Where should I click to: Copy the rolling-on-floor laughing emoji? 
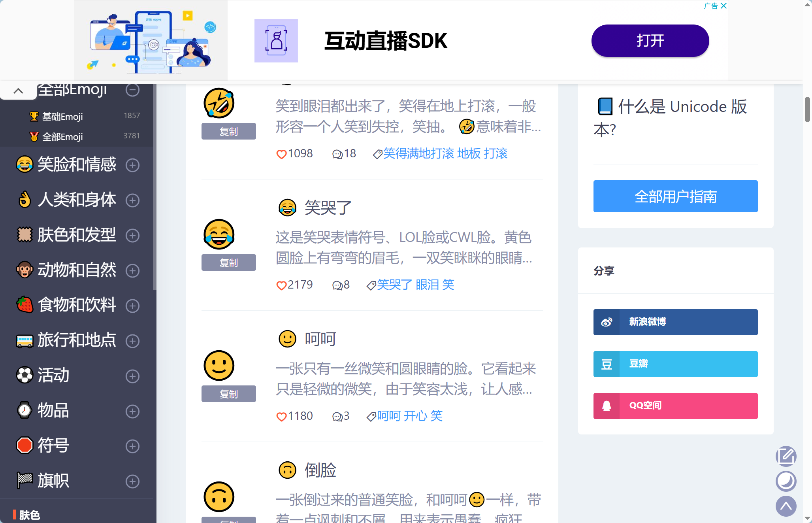[x=229, y=131]
